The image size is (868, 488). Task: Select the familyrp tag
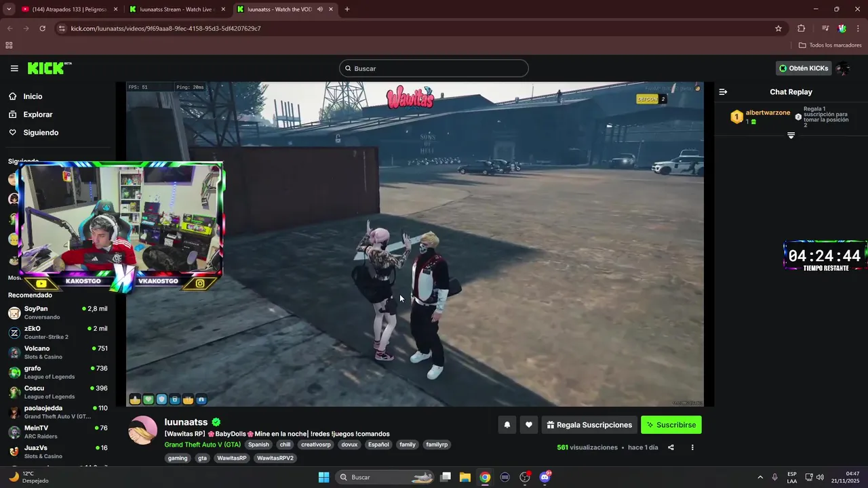[x=437, y=445]
